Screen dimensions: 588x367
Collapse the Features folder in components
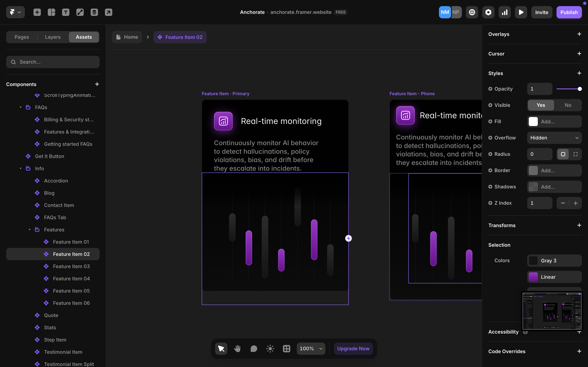click(x=30, y=230)
